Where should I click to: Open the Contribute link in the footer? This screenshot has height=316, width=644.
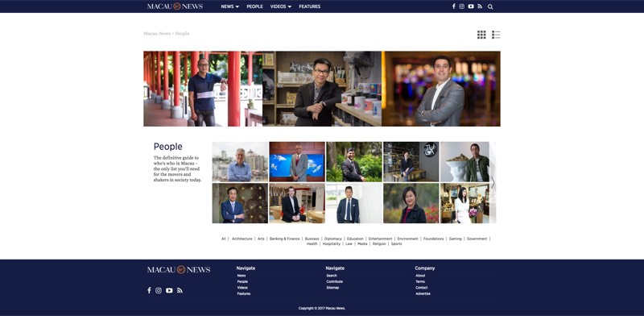(x=334, y=281)
